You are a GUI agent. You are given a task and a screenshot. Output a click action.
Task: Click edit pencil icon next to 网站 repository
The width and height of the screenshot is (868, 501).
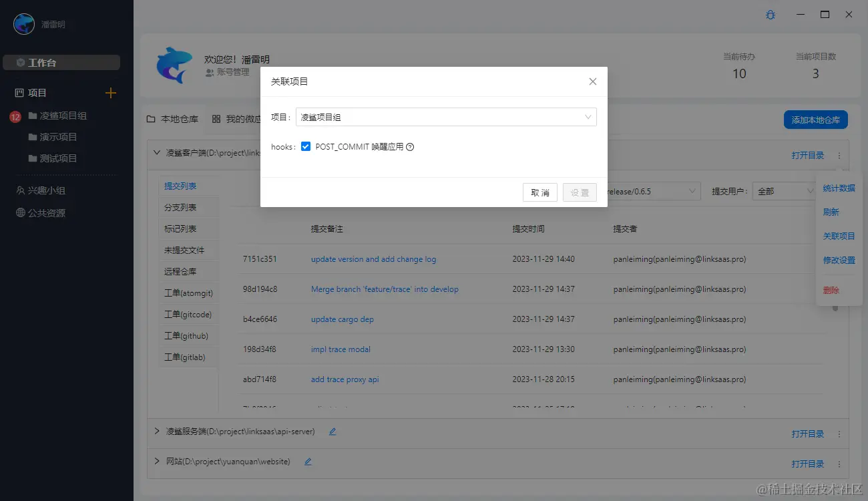coord(308,462)
